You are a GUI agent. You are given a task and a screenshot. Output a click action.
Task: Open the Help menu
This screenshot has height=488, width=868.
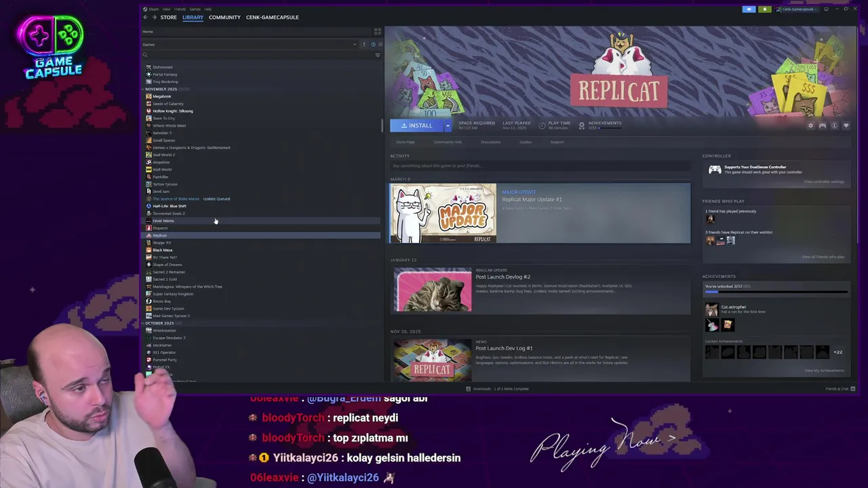coord(208,9)
